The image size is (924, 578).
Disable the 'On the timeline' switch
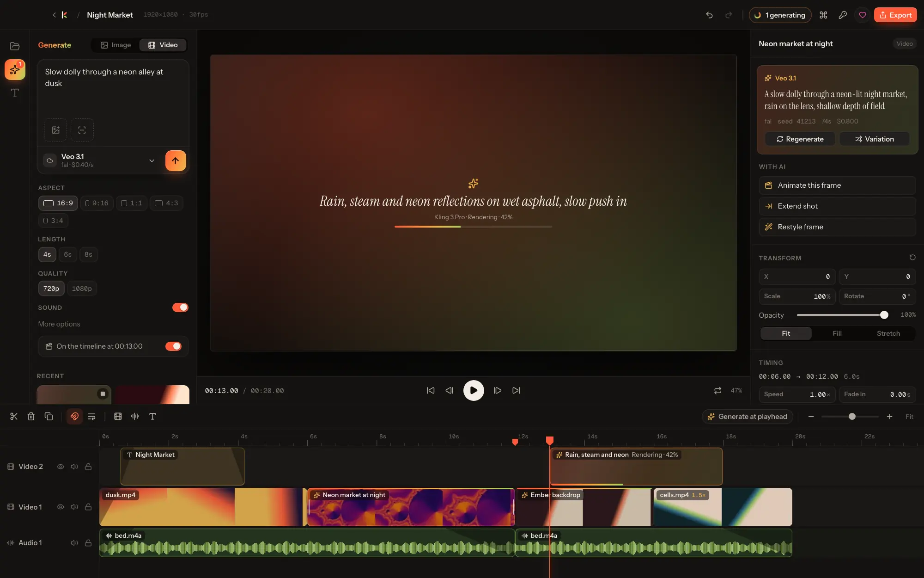(173, 346)
